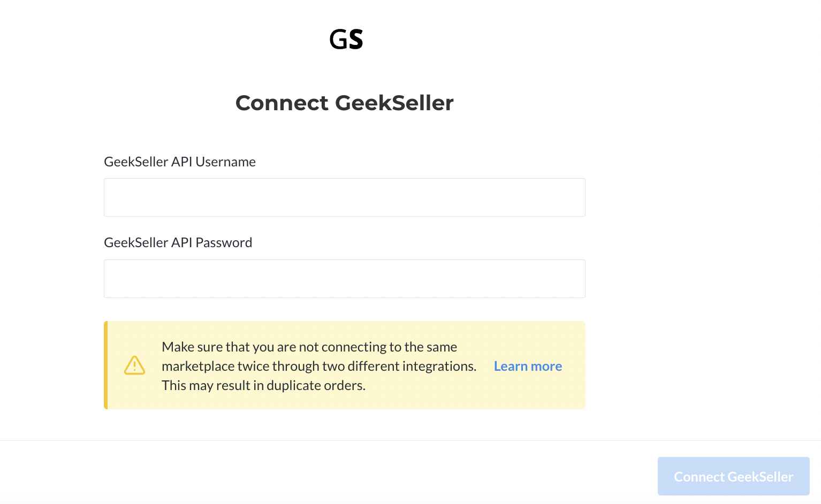
Task: Click the yellow accent bar of warning banner
Action: click(106, 365)
